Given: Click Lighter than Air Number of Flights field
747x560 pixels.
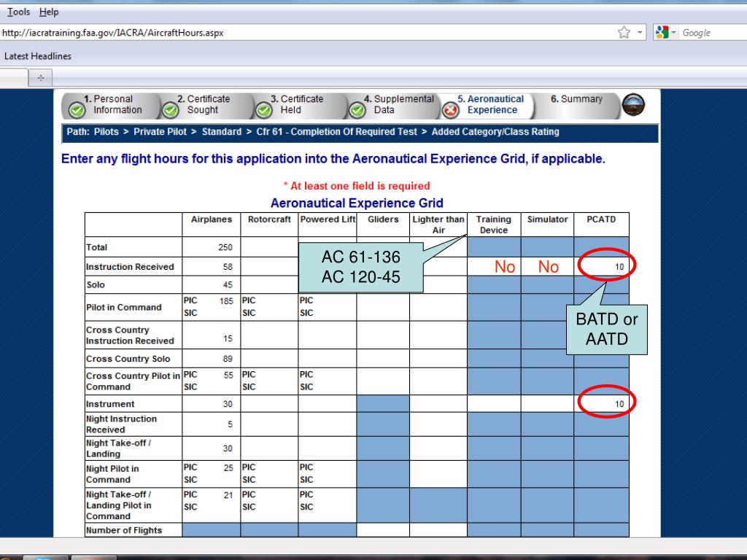Looking at the screenshot, I should [438, 530].
